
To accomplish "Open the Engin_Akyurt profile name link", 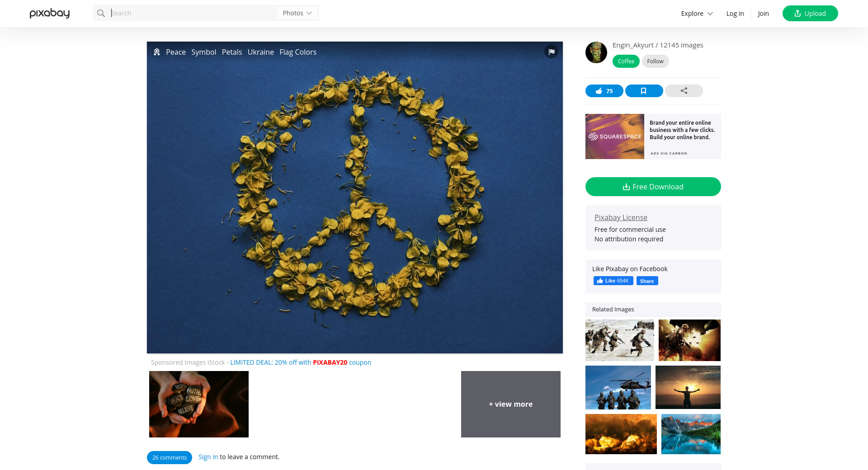I will click(633, 45).
